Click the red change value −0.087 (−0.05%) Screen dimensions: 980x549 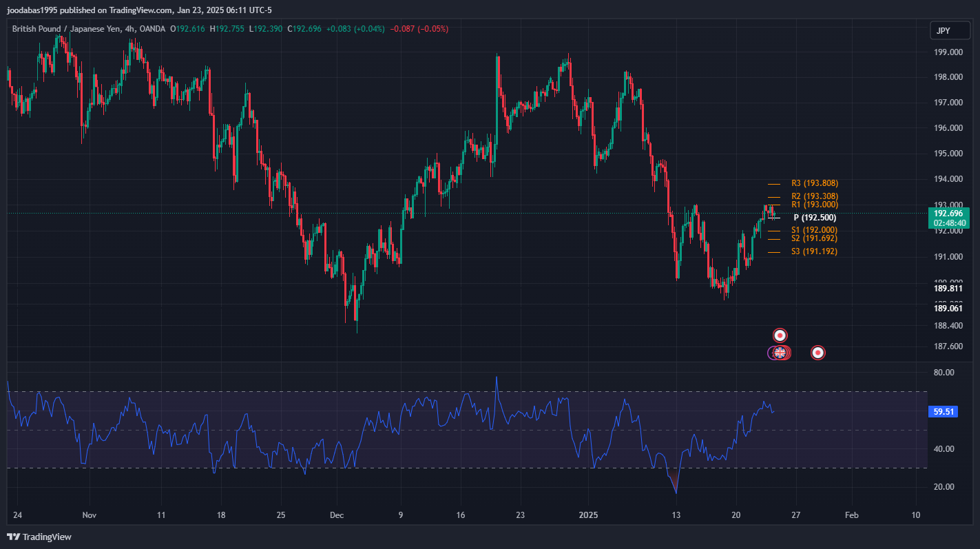pyautogui.click(x=419, y=29)
